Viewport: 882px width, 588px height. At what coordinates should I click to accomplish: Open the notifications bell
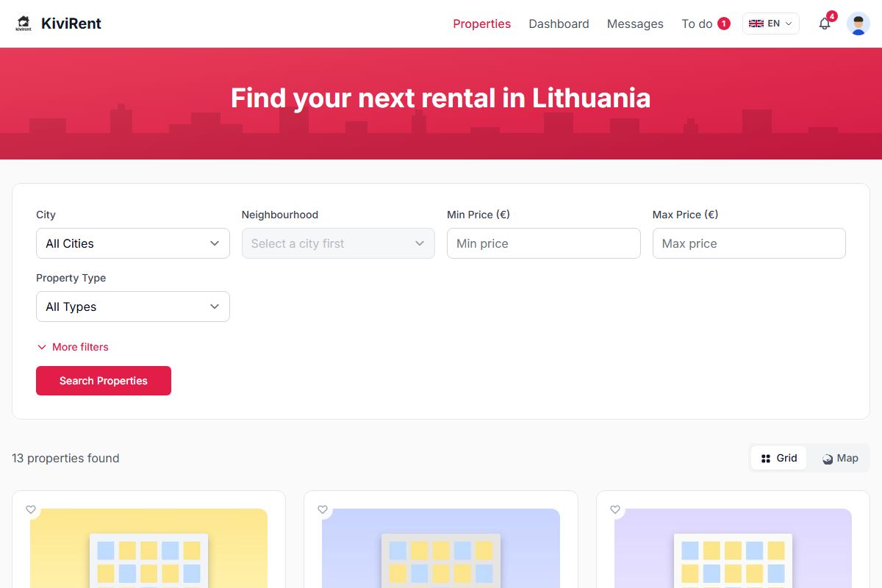click(825, 24)
